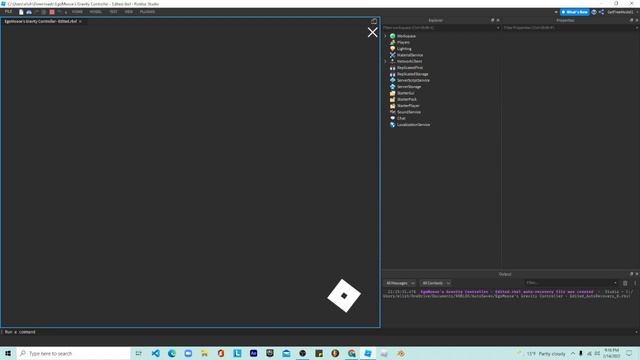Select MaterialService in Explorer
Viewport: 640px width, 360px height.
410,55
